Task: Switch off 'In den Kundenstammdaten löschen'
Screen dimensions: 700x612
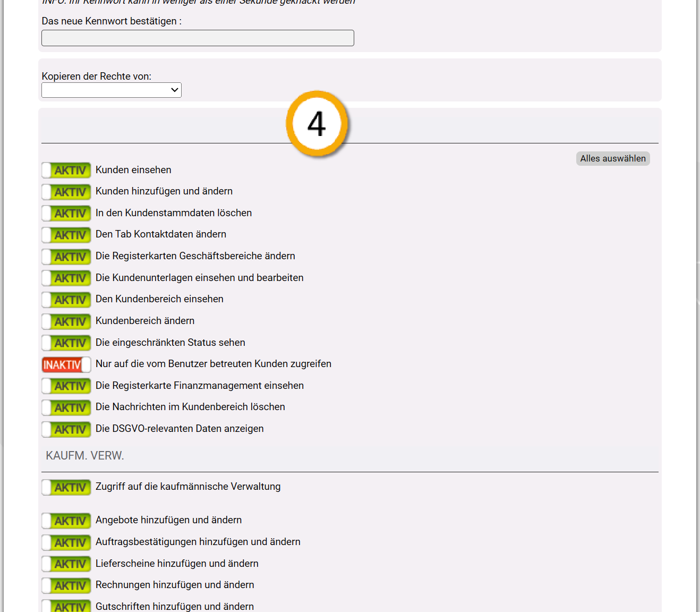Action: (x=66, y=213)
